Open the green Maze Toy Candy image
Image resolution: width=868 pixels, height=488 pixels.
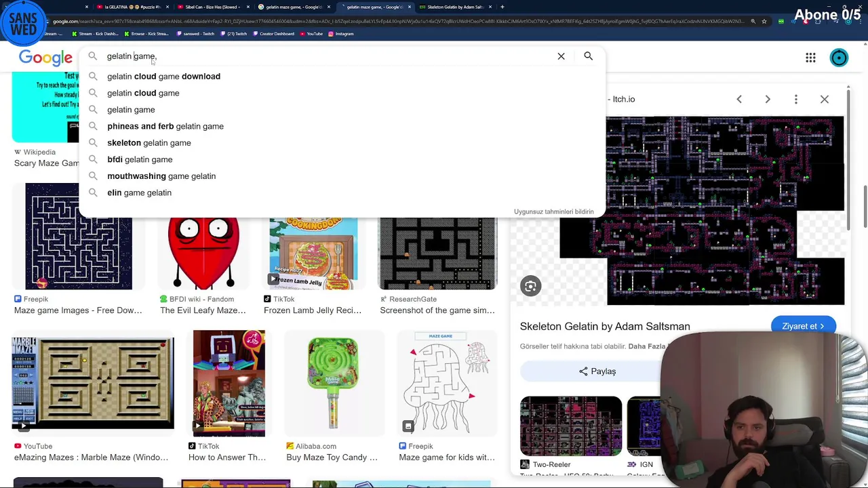(x=333, y=383)
